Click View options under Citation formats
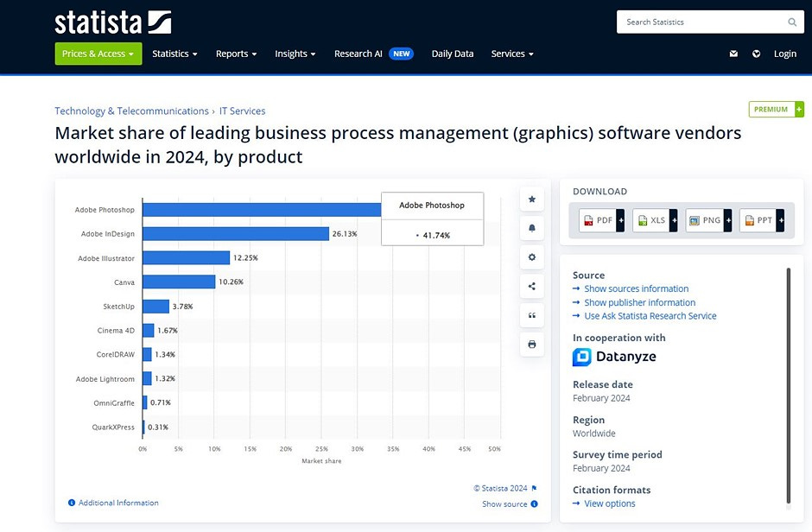 (x=610, y=503)
